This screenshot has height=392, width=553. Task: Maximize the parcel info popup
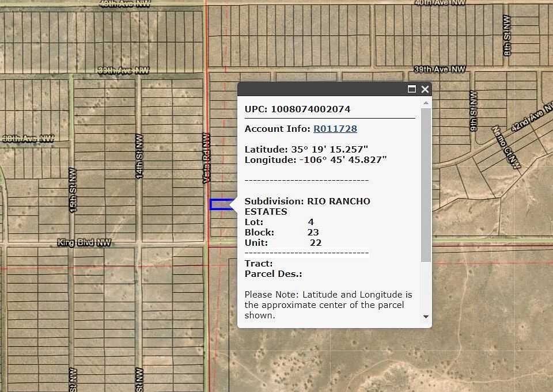[x=411, y=89]
